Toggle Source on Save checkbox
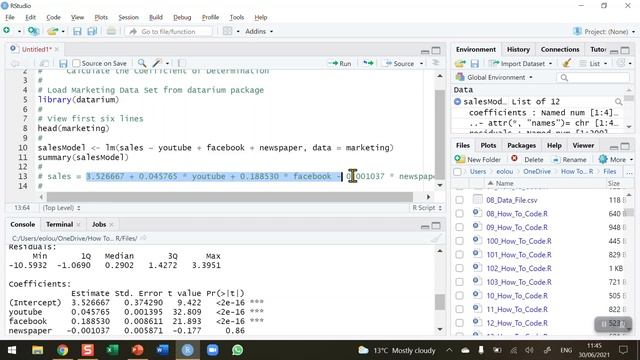Screen dimensions: 640x360 pyautogui.click(x=76, y=63)
